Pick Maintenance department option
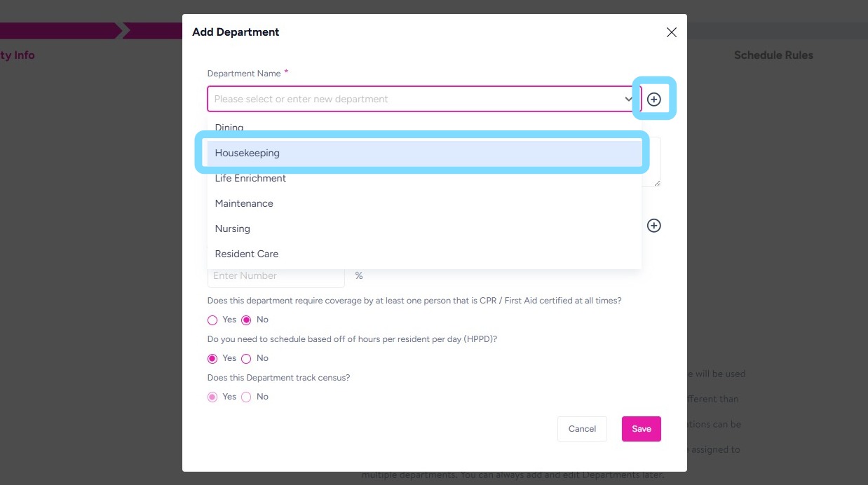This screenshot has width=868, height=485. click(244, 203)
